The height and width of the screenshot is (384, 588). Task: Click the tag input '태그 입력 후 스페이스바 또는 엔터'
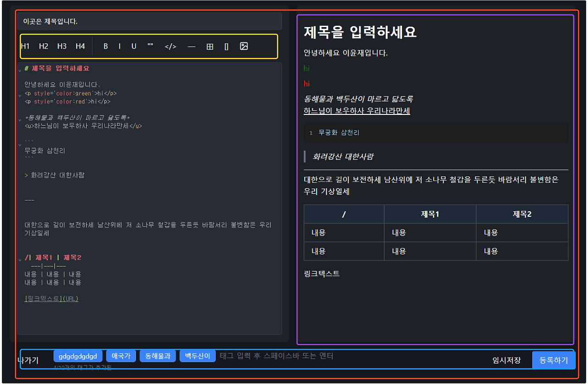pos(276,356)
